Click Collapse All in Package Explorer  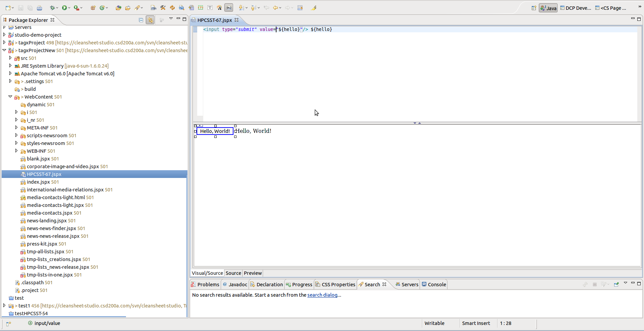click(141, 20)
